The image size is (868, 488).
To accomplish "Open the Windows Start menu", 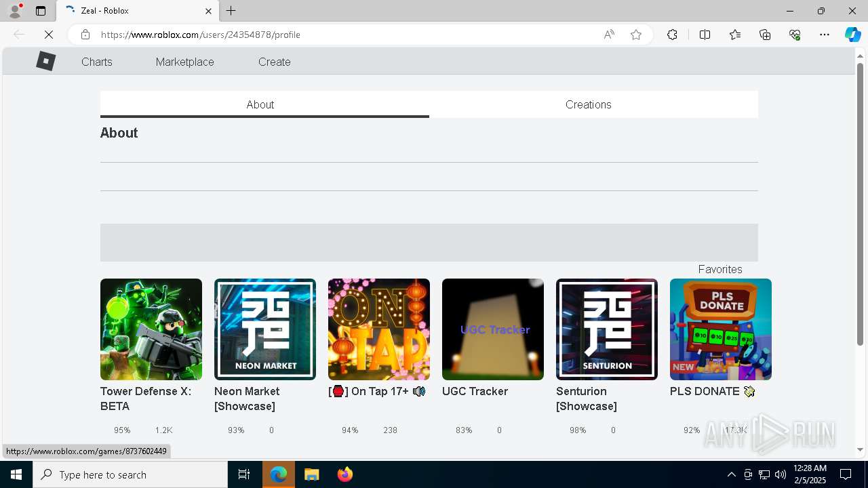I will [x=16, y=474].
